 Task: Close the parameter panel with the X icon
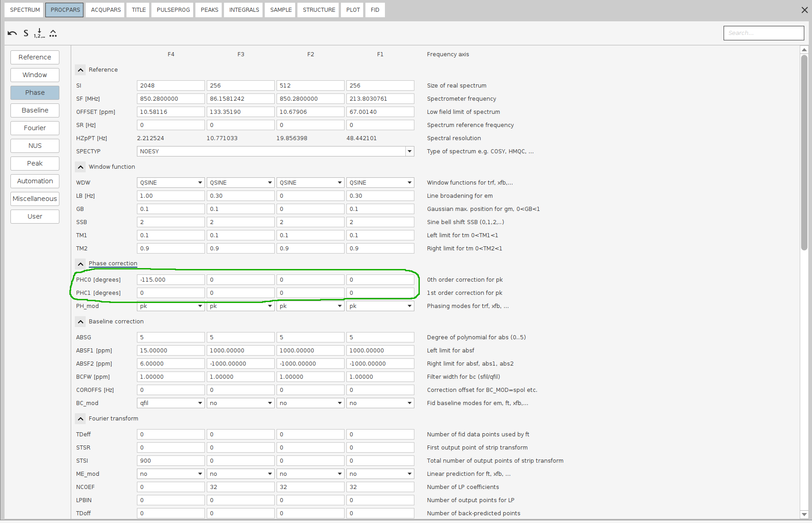click(x=804, y=10)
